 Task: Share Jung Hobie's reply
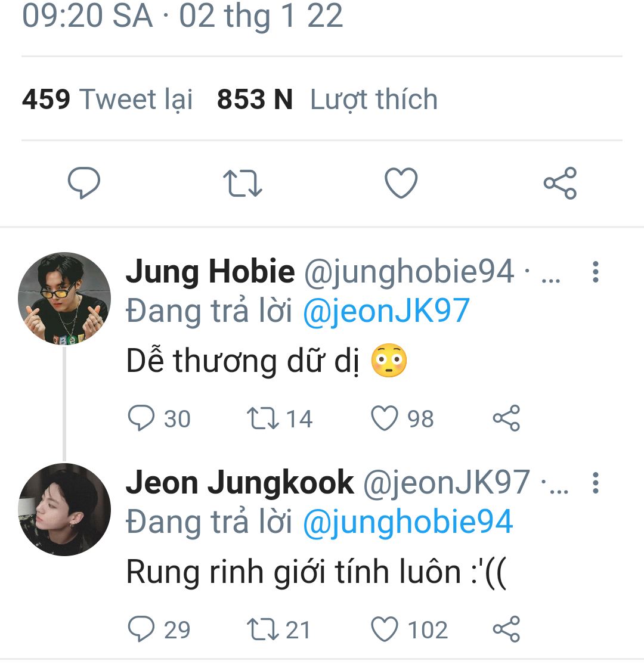[x=506, y=418]
